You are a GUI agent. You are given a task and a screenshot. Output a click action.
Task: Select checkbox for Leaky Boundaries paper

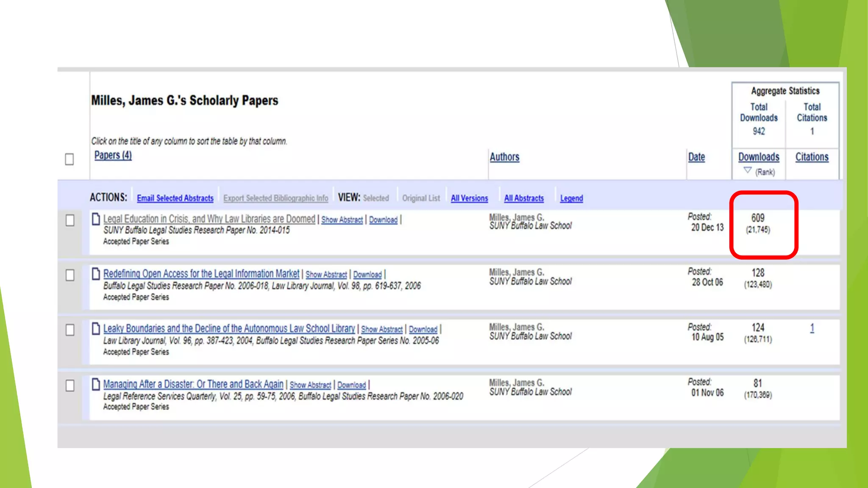(x=70, y=330)
